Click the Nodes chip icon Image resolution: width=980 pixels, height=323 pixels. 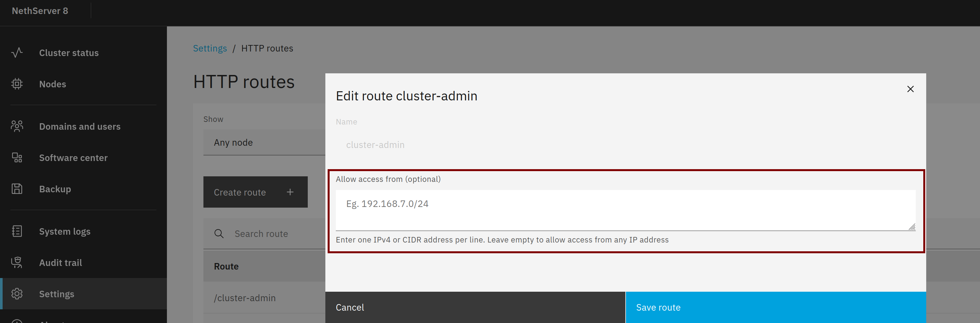[17, 84]
